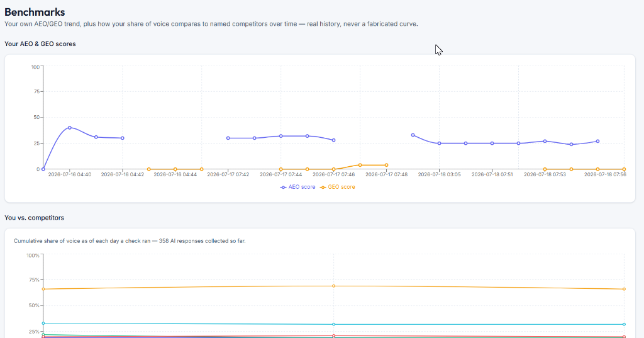Click AEO data point above 2026-07-18 07:51

coord(492,144)
